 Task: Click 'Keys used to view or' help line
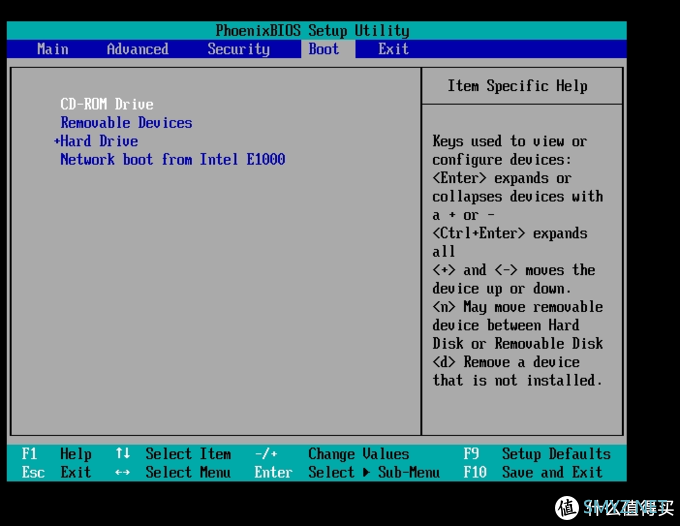pyautogui.click(x=510, y=141)
